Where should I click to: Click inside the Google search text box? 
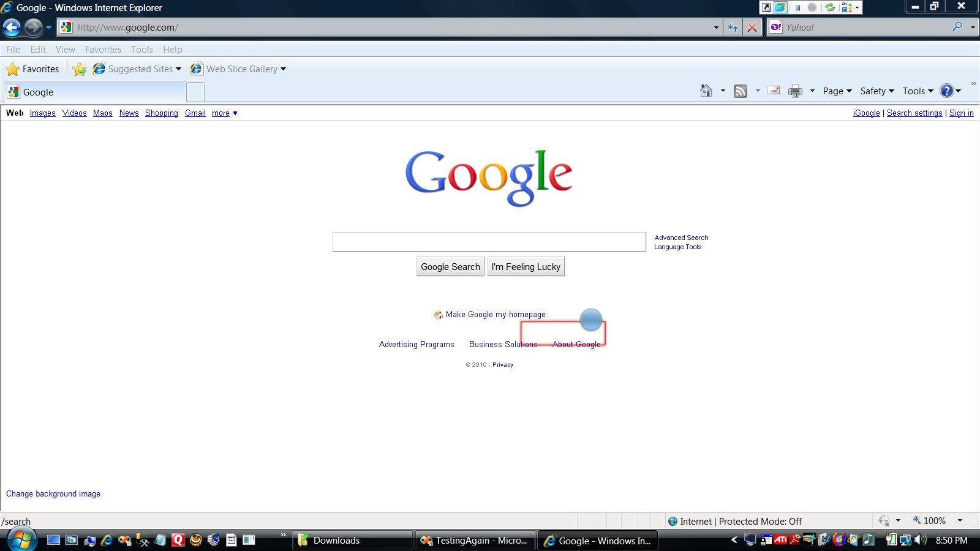coord(489,242)
